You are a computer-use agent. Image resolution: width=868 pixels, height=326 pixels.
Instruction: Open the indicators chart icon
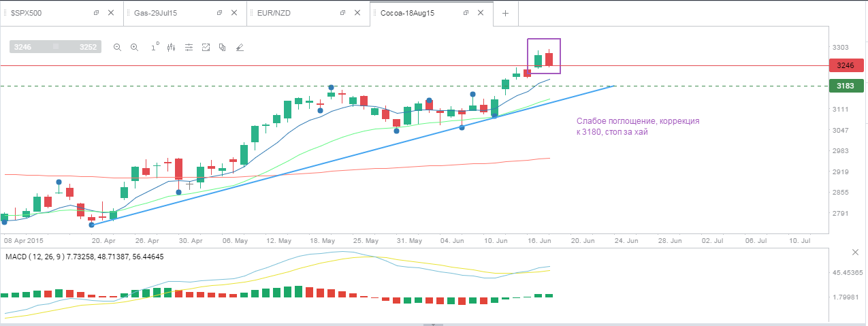click(206, 48)
